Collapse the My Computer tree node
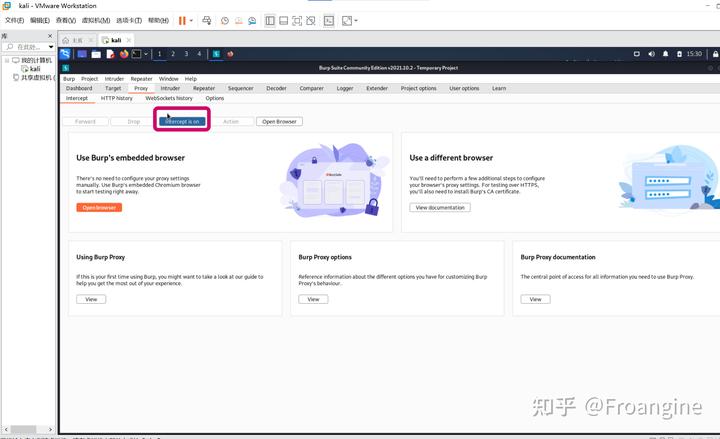This screenshot has height=439, width=720. pos(7,60)
